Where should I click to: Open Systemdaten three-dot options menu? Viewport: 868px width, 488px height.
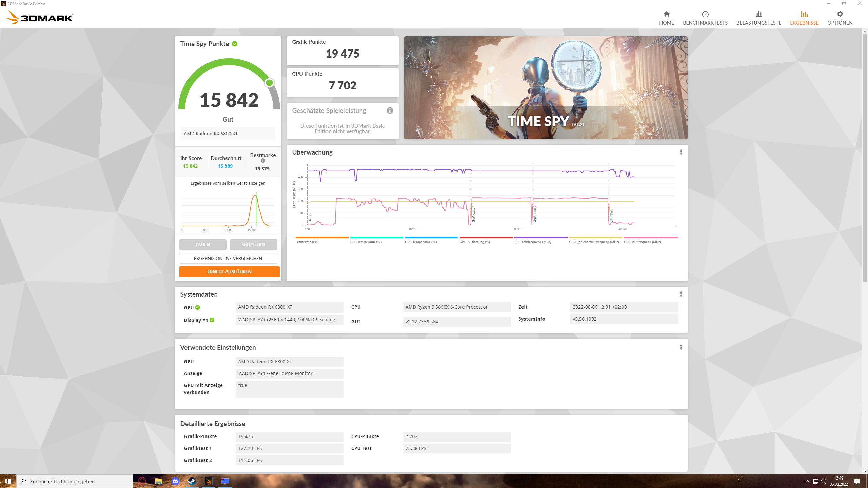(681, 294)
